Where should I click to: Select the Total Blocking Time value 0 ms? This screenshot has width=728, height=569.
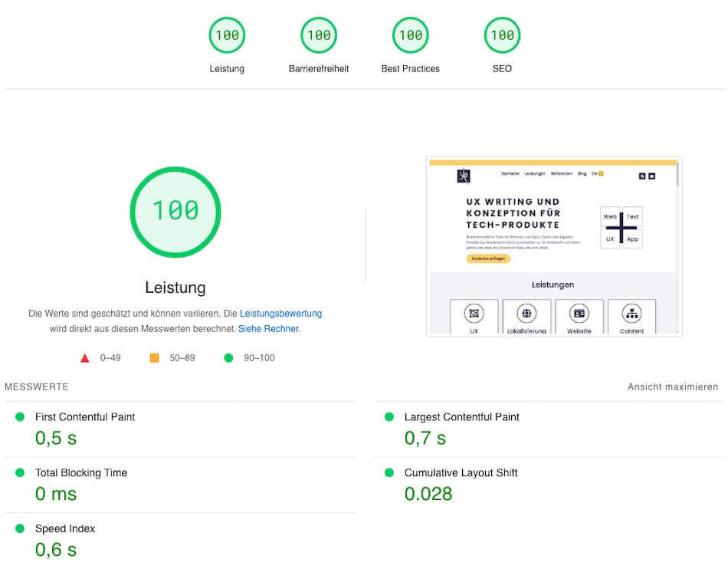tap(56, 494)
